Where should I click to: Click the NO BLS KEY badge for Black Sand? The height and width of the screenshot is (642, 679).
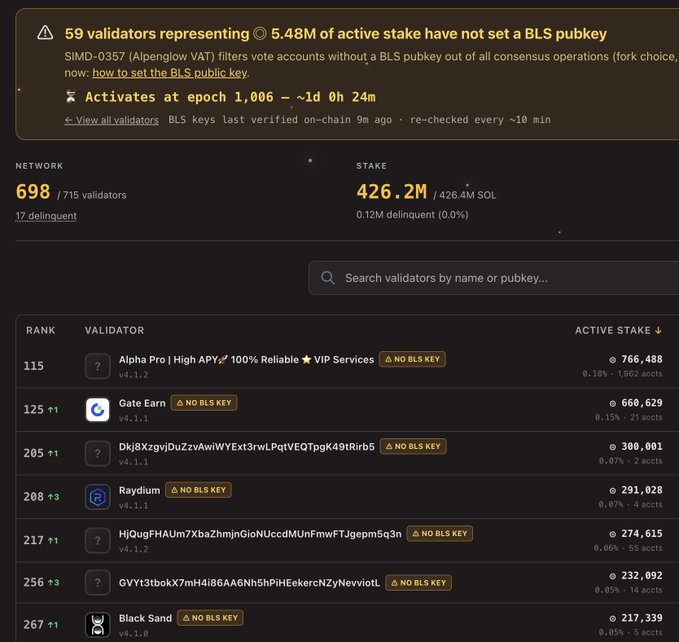pos(210,618)
